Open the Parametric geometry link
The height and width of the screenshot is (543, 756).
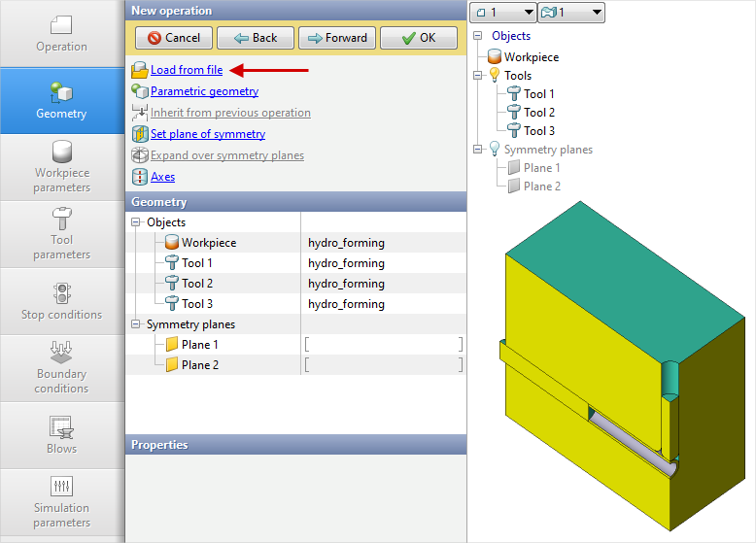[204, 91]
